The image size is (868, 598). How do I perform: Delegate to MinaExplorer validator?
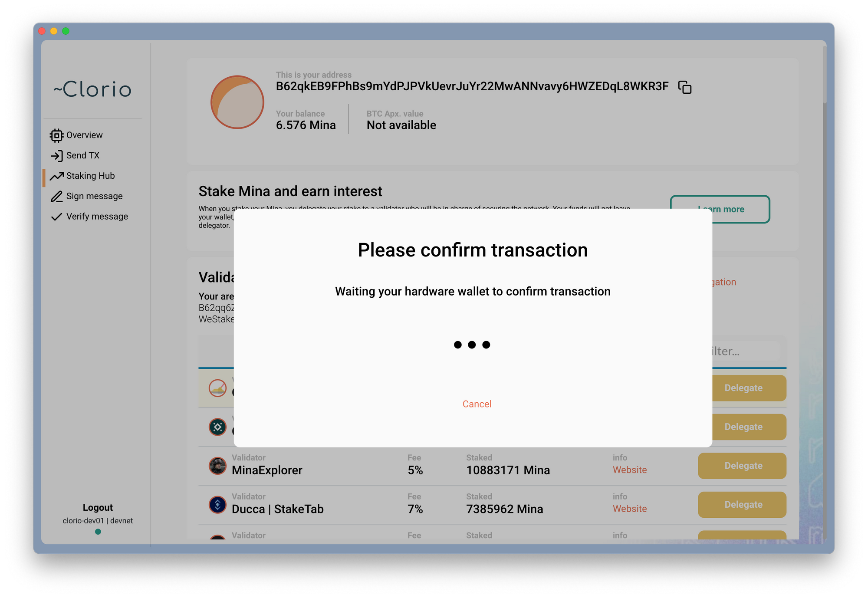pos(743,466)
